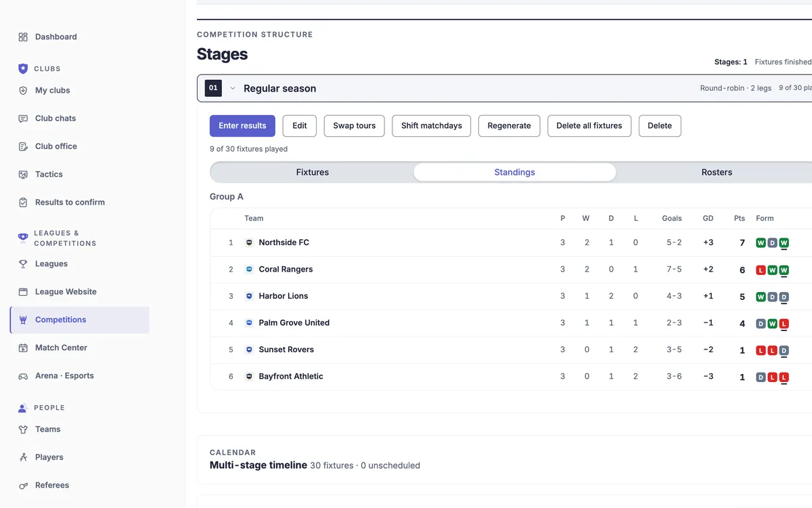
Task: Click the 01 stage number badge
Action: click(x=213, y=88)
